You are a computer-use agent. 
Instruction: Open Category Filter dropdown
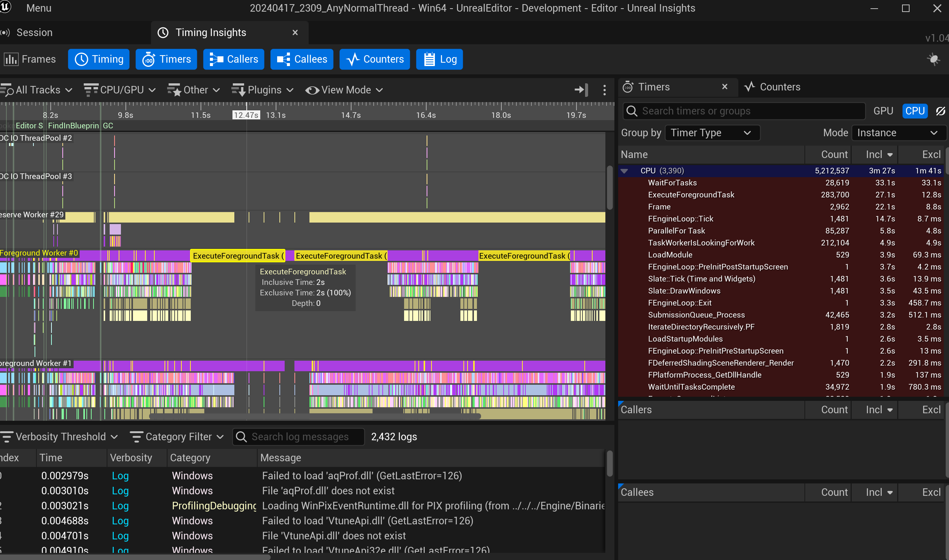(x=177, y=437)
